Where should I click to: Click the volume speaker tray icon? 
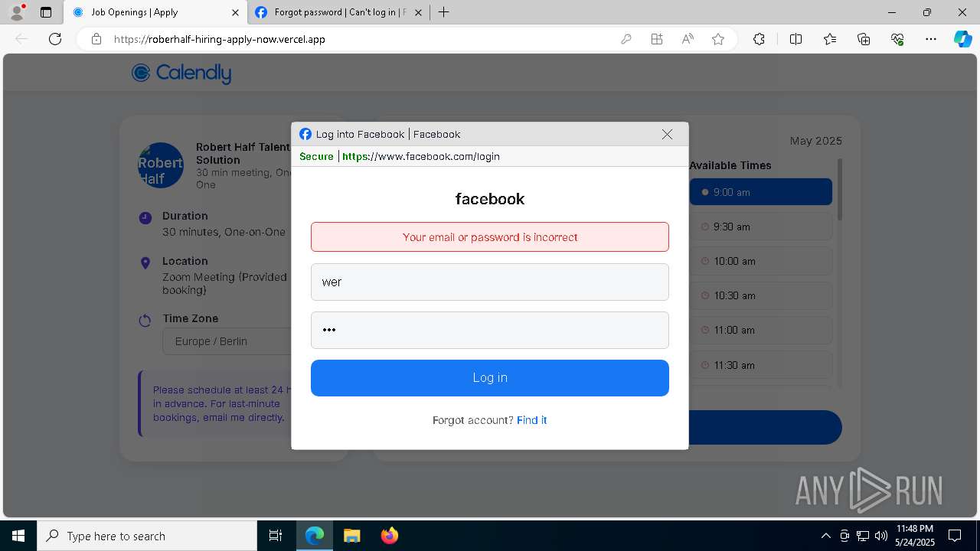(x=880, y=536)
